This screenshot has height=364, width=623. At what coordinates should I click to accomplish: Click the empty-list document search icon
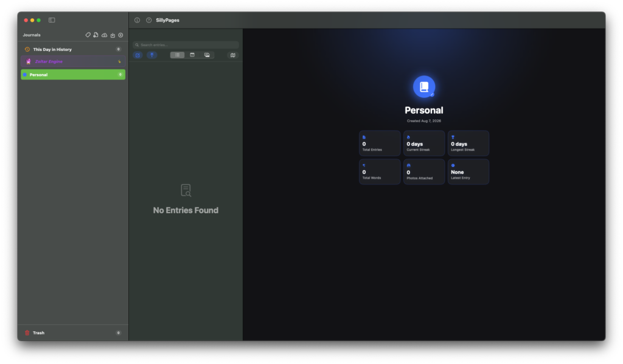[186, 190]
